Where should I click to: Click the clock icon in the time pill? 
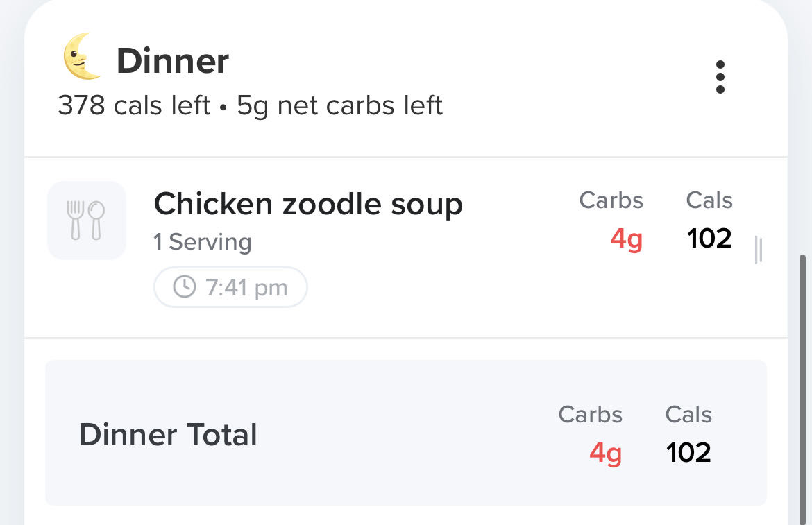coord(184,286)
